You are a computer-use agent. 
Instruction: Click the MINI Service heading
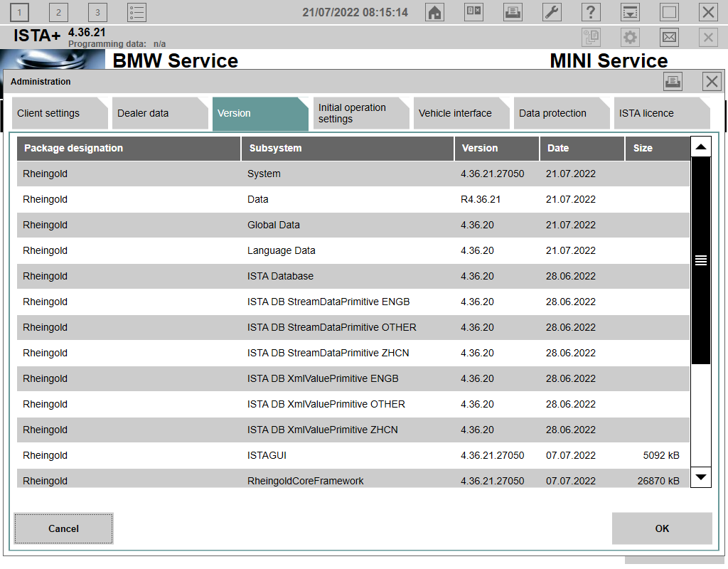click(609, 60)
